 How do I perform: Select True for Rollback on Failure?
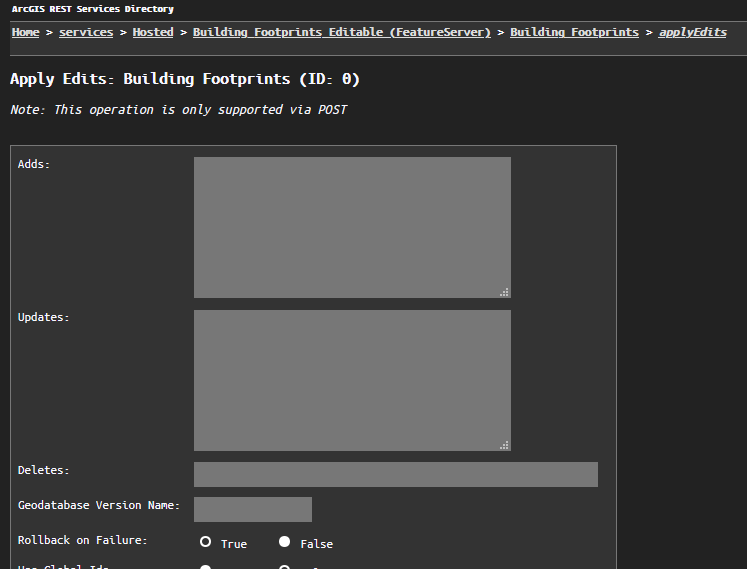click(205, 542)
